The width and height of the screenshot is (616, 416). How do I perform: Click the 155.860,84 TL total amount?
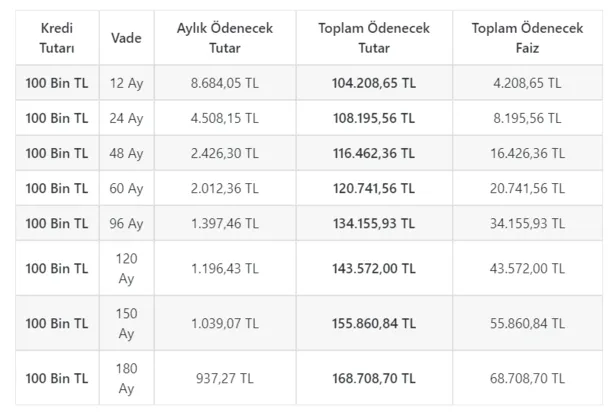tap(373, 323)
